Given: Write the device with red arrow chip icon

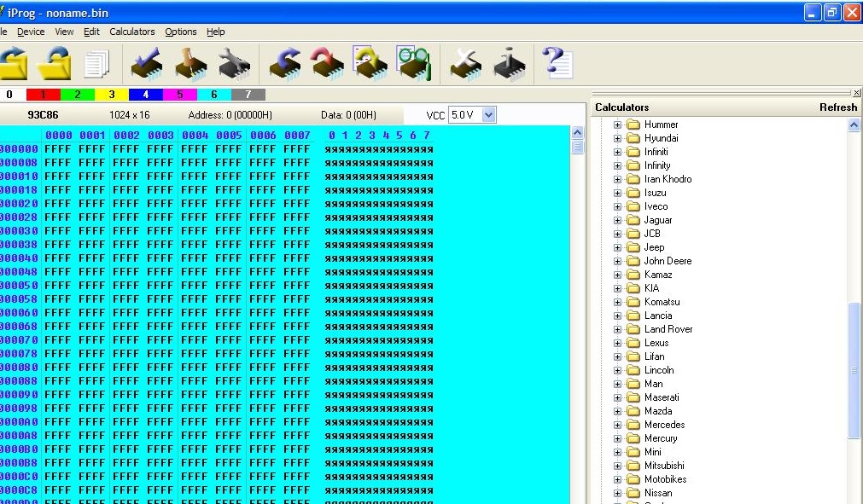Looking at the screenshot, I should [328, 64].
